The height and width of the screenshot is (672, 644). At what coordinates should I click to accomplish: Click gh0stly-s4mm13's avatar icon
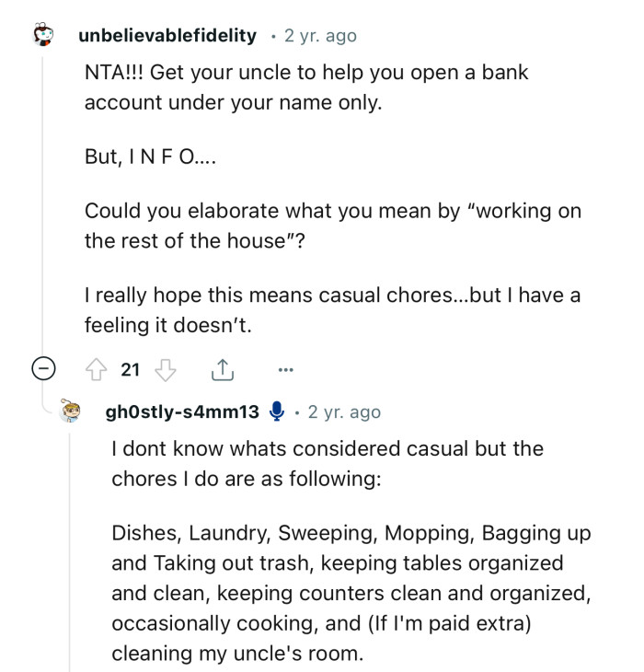coord(71,411)
